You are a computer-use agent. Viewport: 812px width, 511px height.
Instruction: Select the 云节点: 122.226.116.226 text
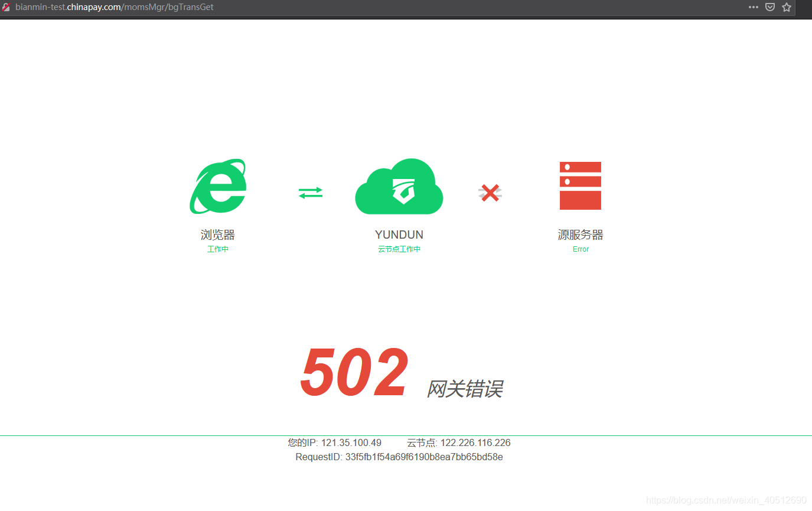pos(459,442)
